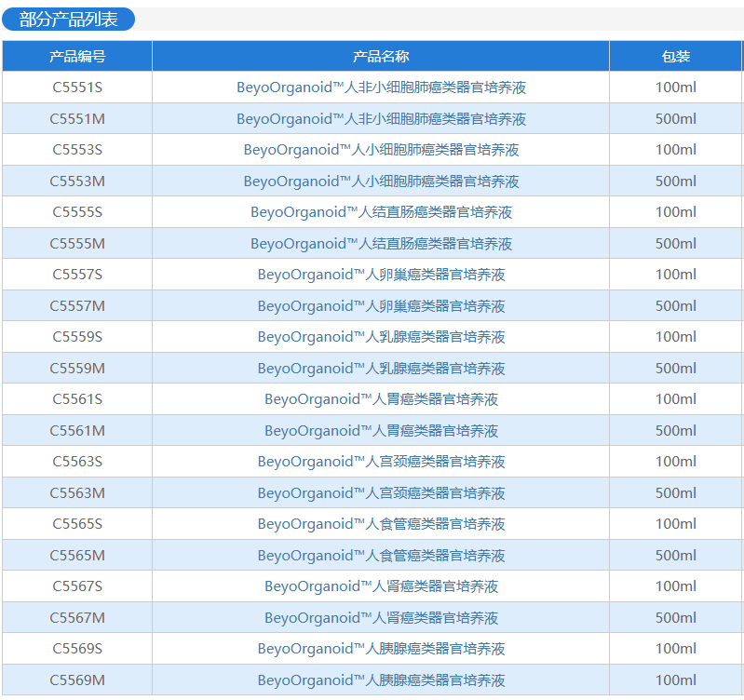Open product name link in C5551M row
This screenshot has height=700, width=744.
click(381, 119)
